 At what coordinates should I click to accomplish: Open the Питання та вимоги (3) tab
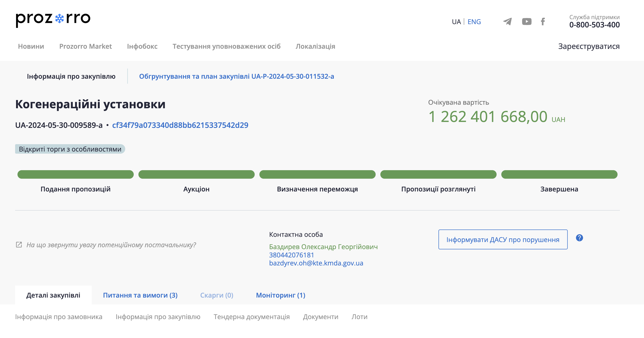[x=140, y=295]
